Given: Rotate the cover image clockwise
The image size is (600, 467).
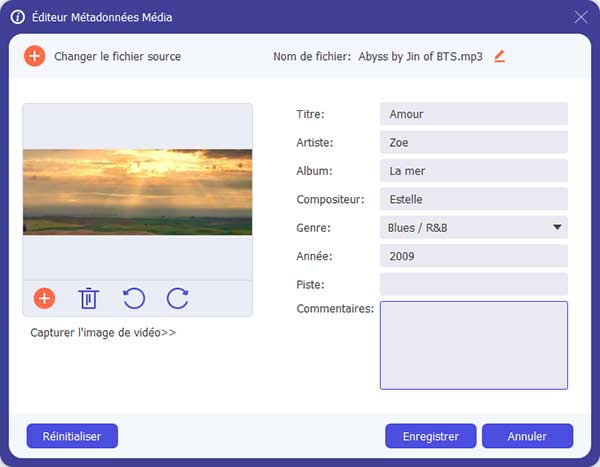Looking at the screenshot, I should click(177, 298).
